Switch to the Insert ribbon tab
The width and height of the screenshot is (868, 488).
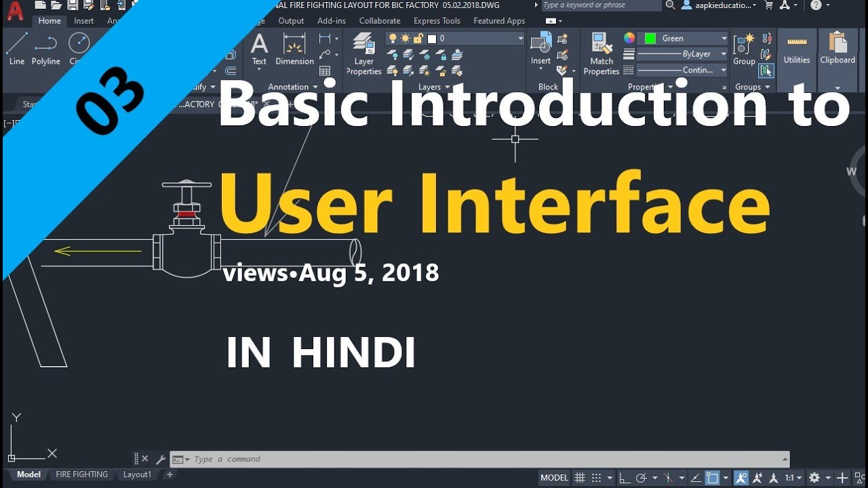[84, 21]
